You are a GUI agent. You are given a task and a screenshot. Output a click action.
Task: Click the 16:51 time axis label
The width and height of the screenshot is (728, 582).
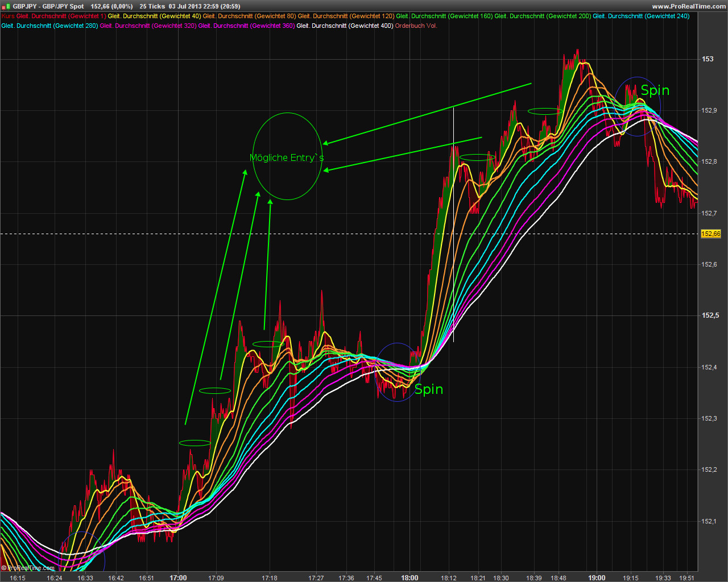(146, 578)
